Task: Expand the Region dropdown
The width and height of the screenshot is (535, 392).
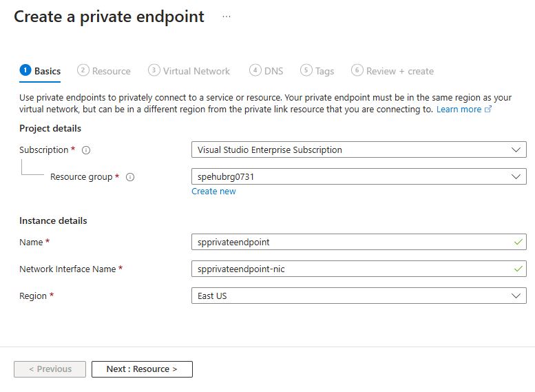Action: coord(358,296)
